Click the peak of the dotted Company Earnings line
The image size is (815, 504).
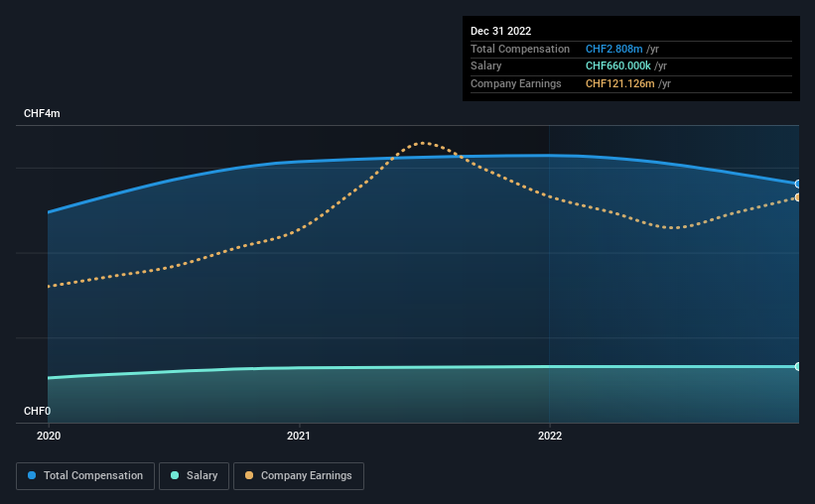click(x=424, y=142)
